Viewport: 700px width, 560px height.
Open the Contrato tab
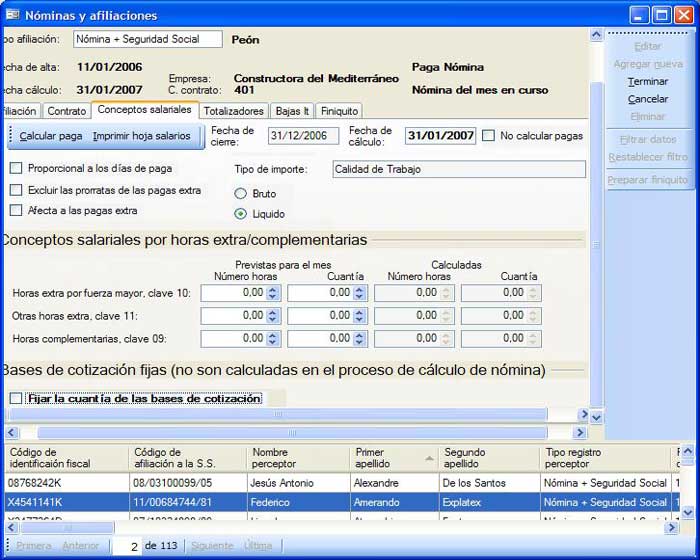tap(67, 111)
